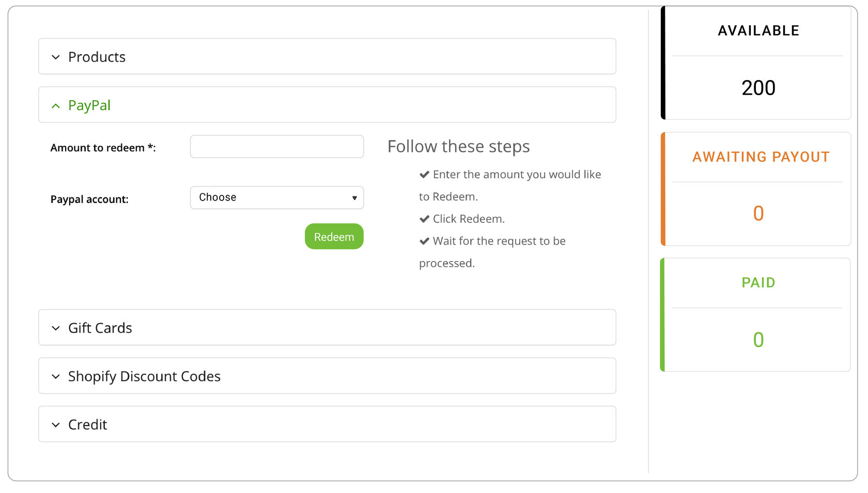Select Shopify Discount Codes heading

[x=144, y=376]
